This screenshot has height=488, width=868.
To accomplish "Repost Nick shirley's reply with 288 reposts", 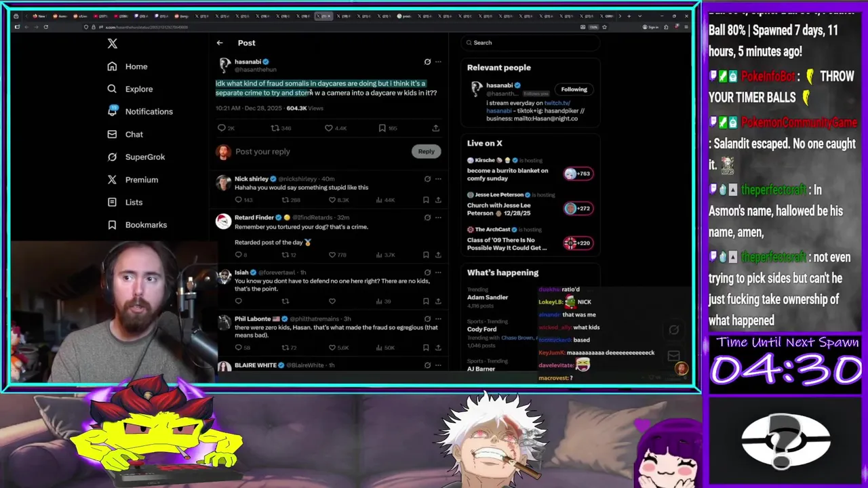I will pyautogui.click(x=291, y=200).
